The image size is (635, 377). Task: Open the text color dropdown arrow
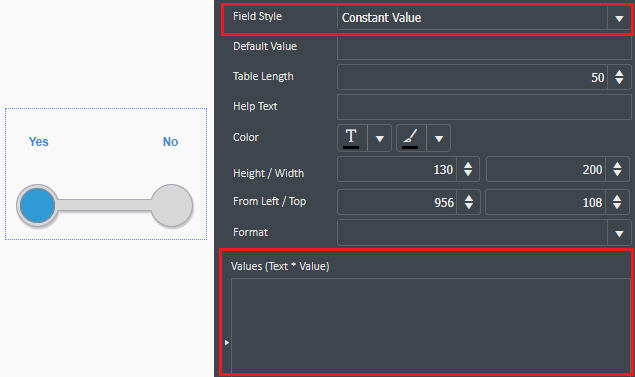379,139
